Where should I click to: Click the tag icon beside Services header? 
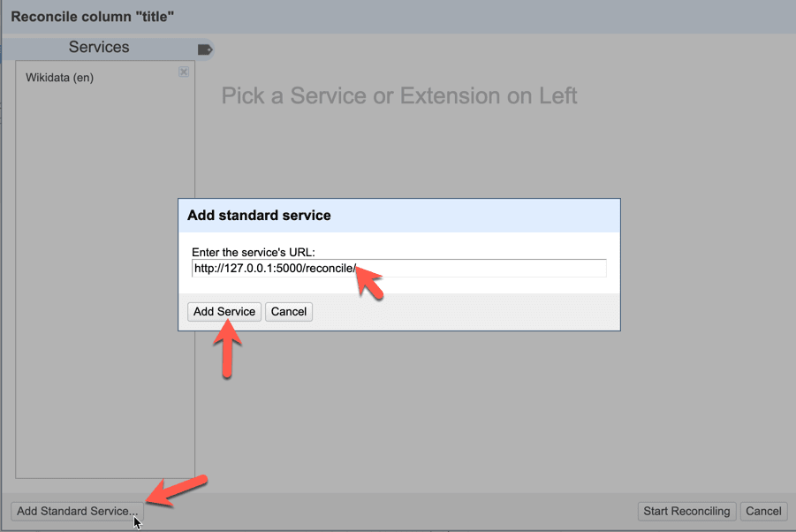tap(204, 49)
